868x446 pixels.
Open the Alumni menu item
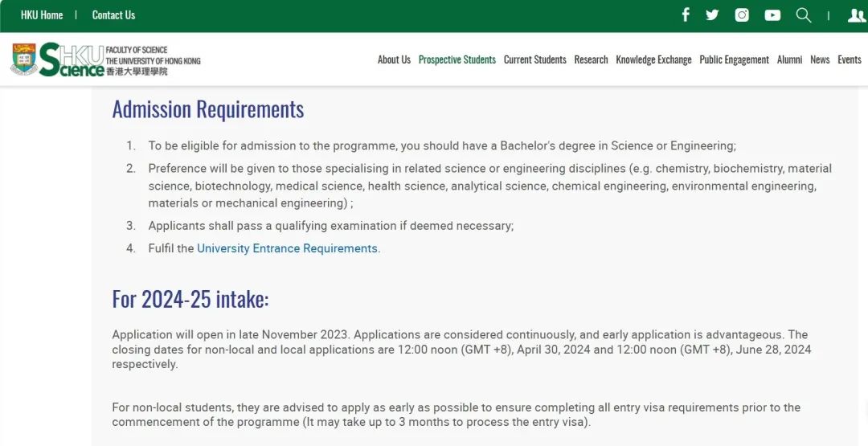click(789, 59)
